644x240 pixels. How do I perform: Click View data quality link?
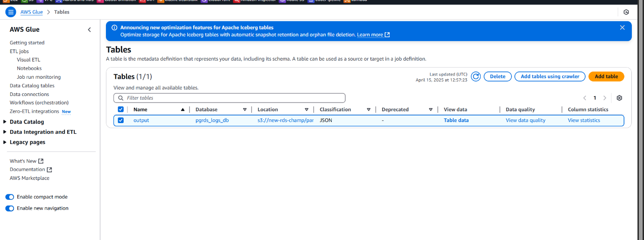click(525, 120)
